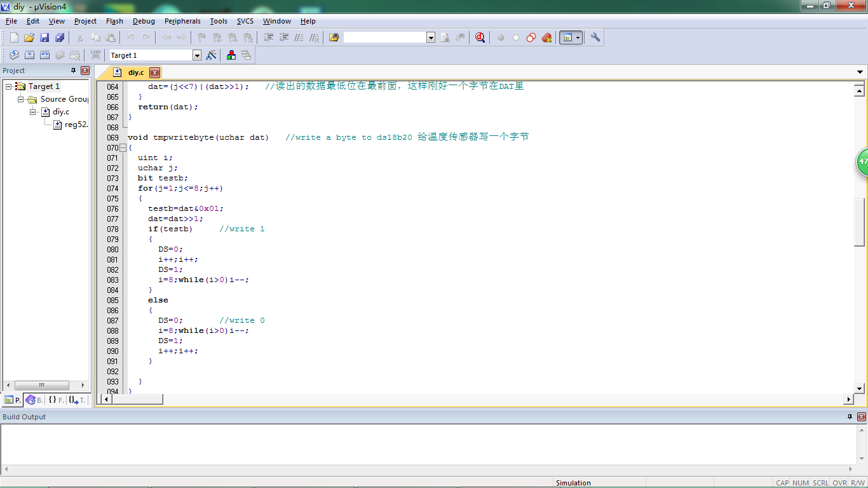868x488 pixels.
Task: Download to flash with the LOAD icon
Action: [95, 55]
